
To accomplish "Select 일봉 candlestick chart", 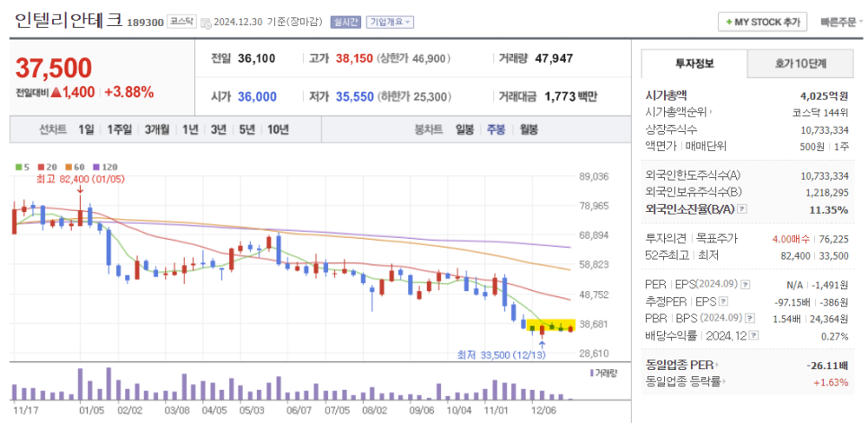I will click(x=465, y=130).
